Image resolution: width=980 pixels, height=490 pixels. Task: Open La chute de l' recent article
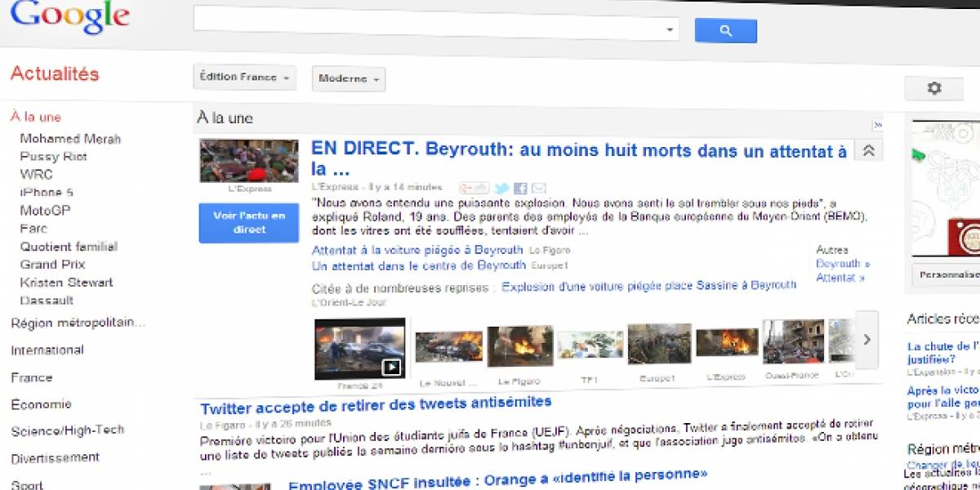tap(943, 352)
